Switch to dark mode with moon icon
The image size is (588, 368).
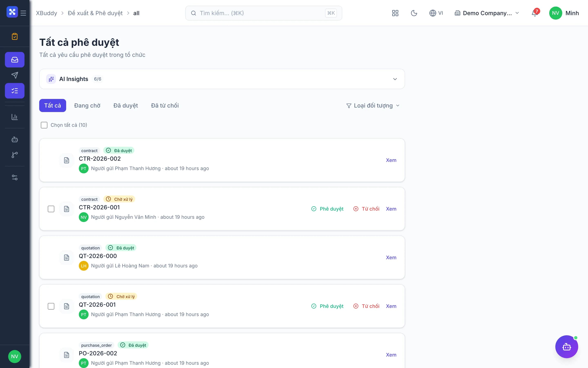click(414, 13)
